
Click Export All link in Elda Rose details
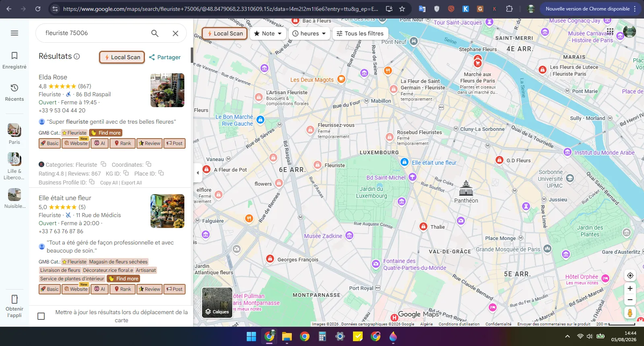[x=132, y=183]
